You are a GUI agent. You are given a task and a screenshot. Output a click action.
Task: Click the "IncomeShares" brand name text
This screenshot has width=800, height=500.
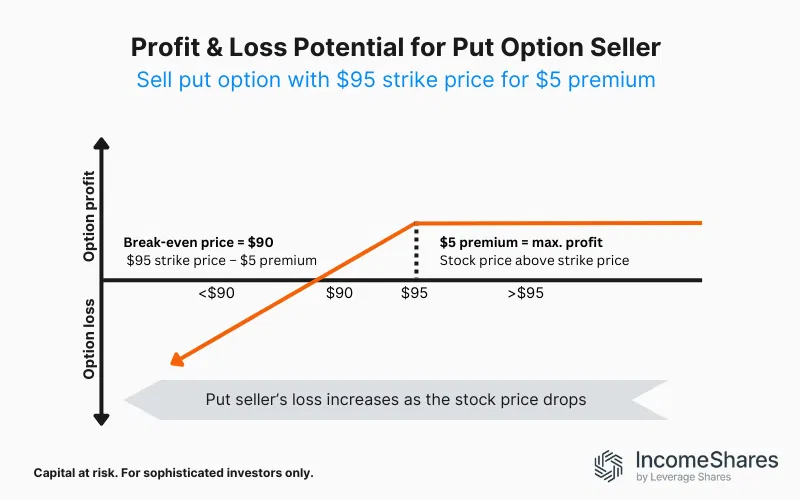coord(707,459)
